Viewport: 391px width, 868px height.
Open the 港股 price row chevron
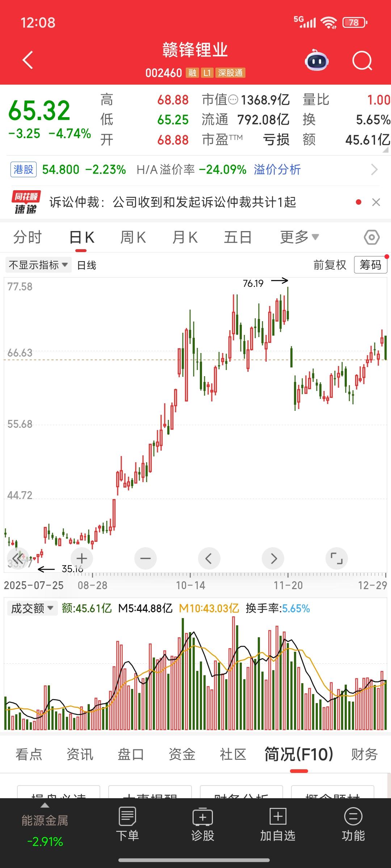tap(375, 169)
